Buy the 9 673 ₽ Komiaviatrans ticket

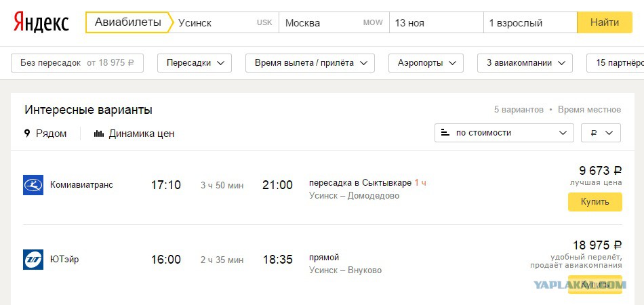595,202
